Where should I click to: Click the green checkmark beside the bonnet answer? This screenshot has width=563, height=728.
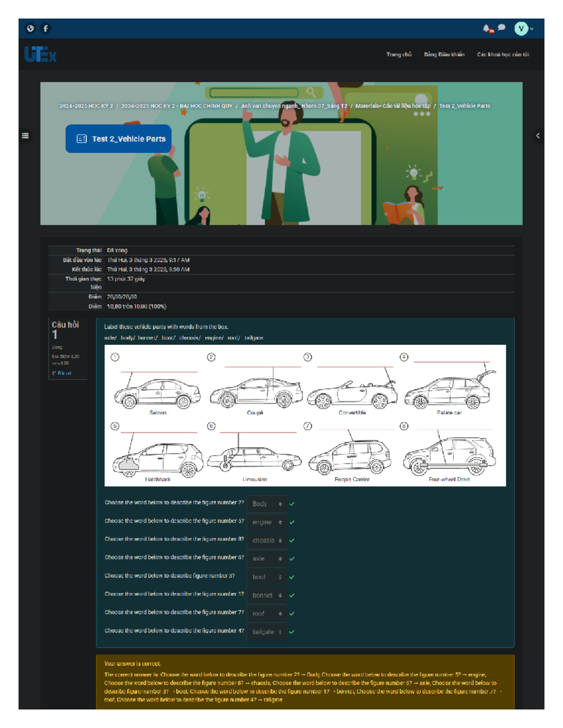[292, 595]
